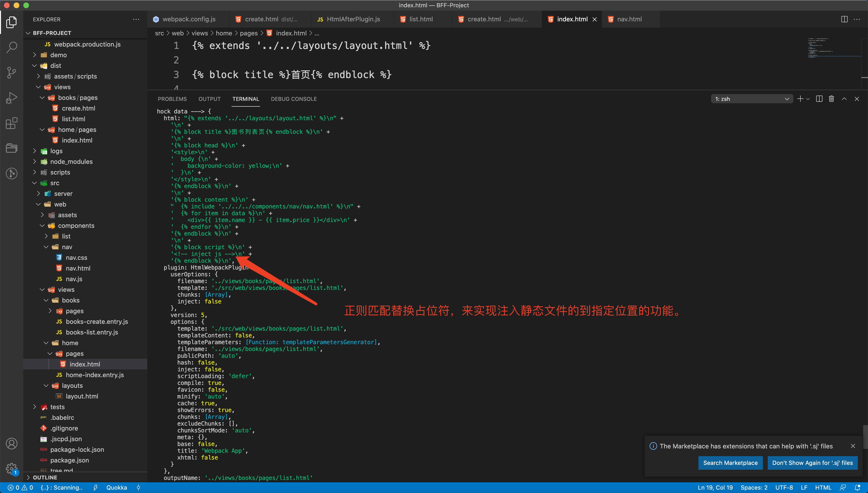Open the Accounts menu icon

pyautogui.click(x=11, y=444)
